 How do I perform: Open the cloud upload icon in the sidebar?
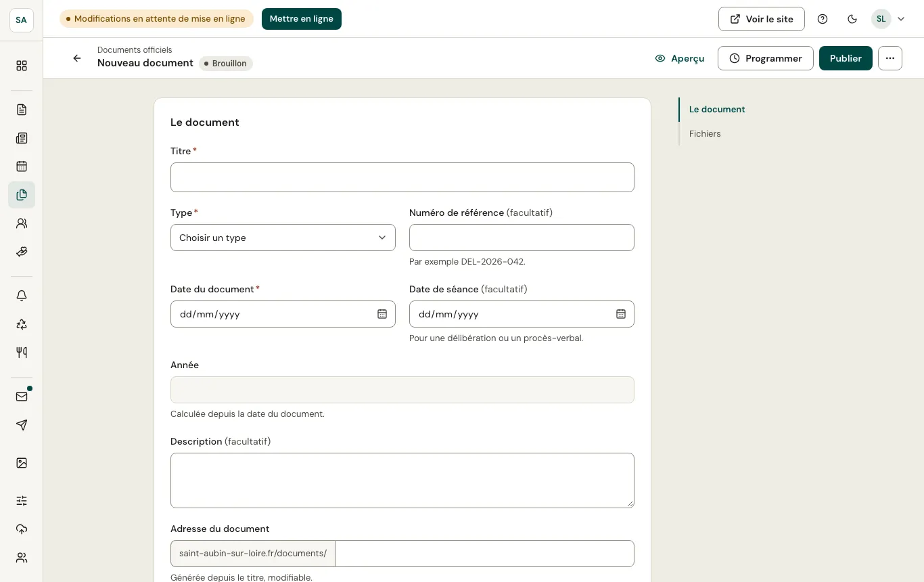pyautogui.click(x=22, y=529)
